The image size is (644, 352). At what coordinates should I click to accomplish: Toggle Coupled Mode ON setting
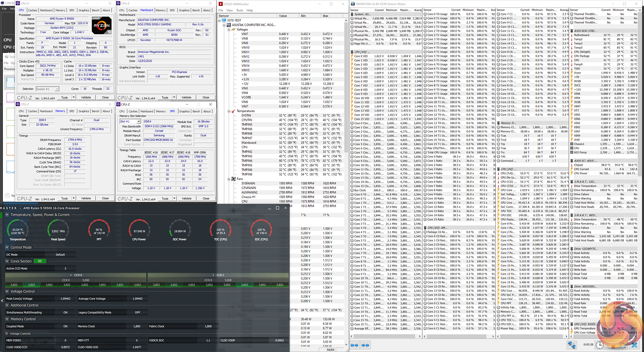(x=65, y=326)
